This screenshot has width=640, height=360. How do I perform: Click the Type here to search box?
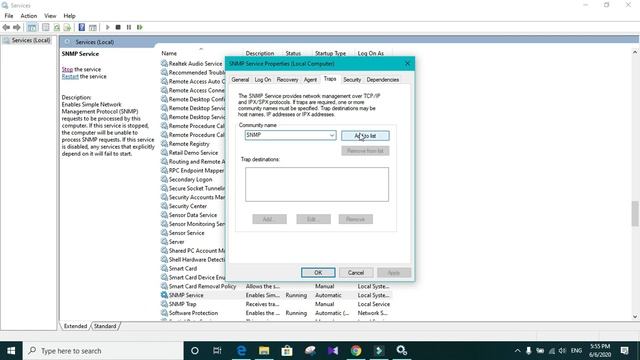click(x=103, y=351)
